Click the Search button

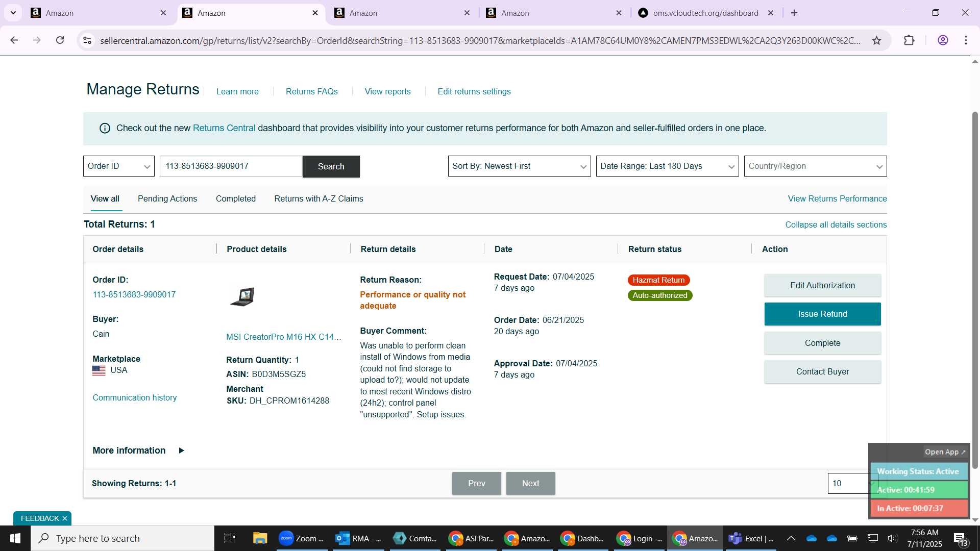pyautogui.click(x=331, y=166)
